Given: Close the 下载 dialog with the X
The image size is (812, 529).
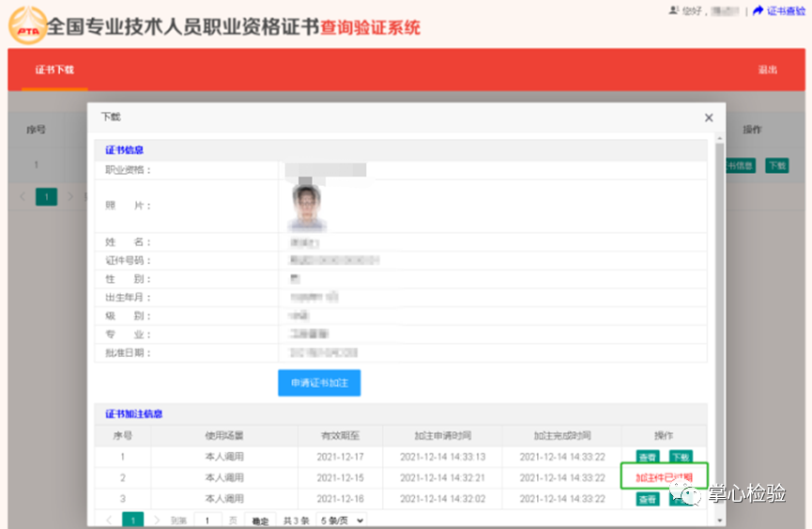Looking at the screenshot, I should (709, 117).
